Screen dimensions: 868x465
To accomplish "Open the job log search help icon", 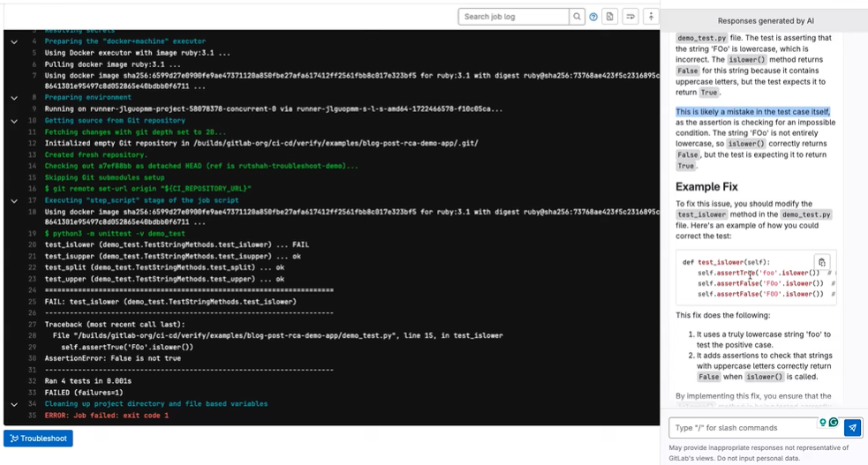I will 593,17.
